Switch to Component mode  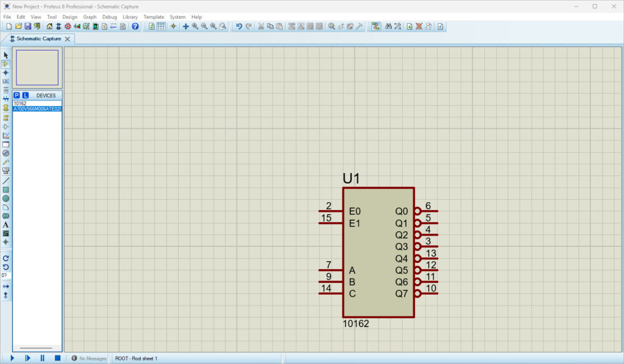tap(5, 64)
